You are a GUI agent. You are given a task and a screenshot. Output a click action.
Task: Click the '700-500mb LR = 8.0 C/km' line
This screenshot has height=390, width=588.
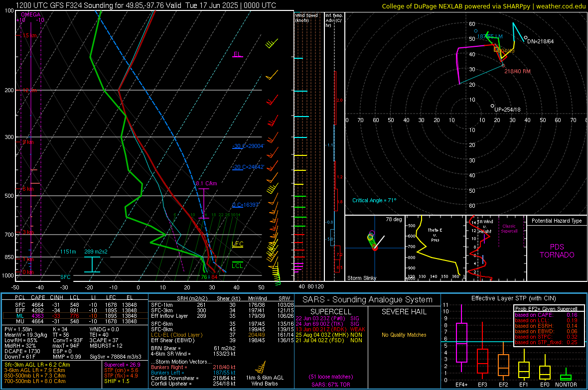(x=35, y=381)
